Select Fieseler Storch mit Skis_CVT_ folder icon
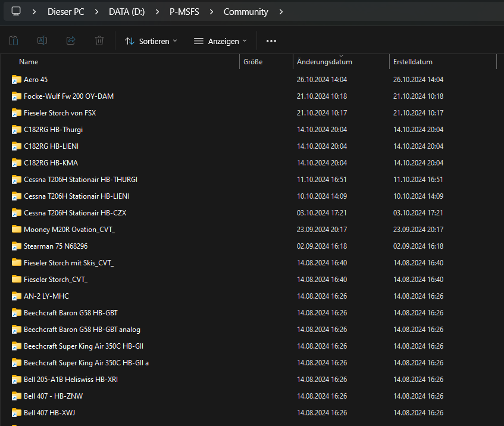The width and height of the screenshot is (504, 426). pyautogui.click(x=17, y=262)
